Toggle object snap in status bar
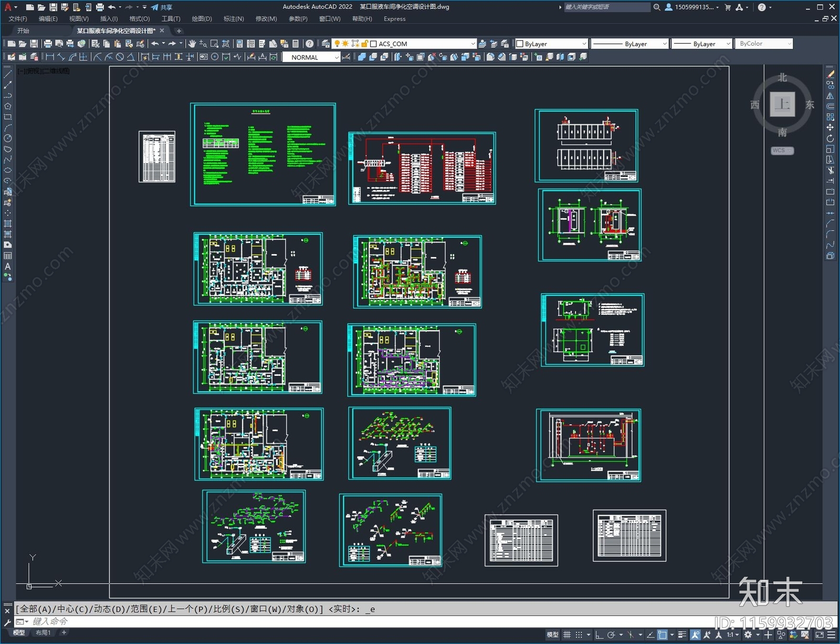The image size is (840, 644). coord(663,635)
